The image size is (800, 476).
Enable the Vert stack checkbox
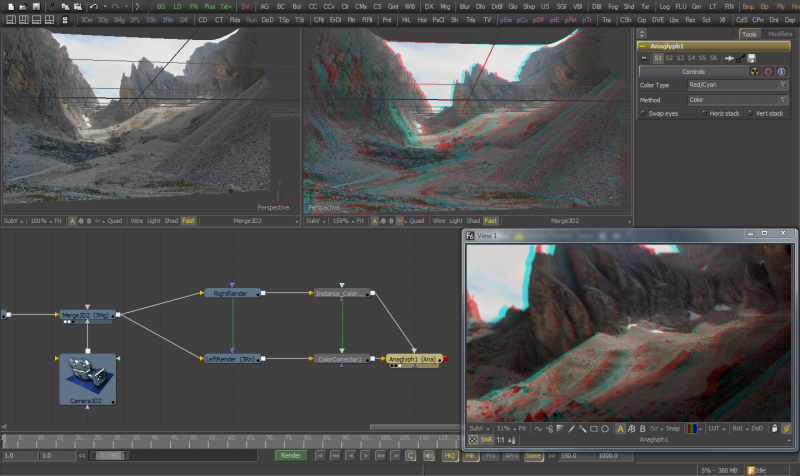751,113
